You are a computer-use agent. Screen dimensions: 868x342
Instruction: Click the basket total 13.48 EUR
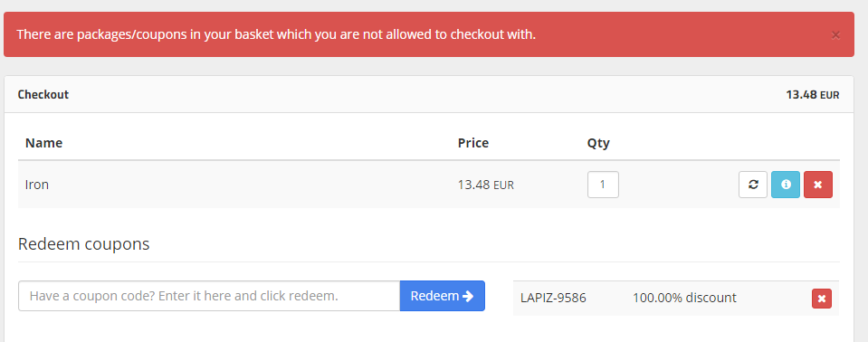click(812, 95)
